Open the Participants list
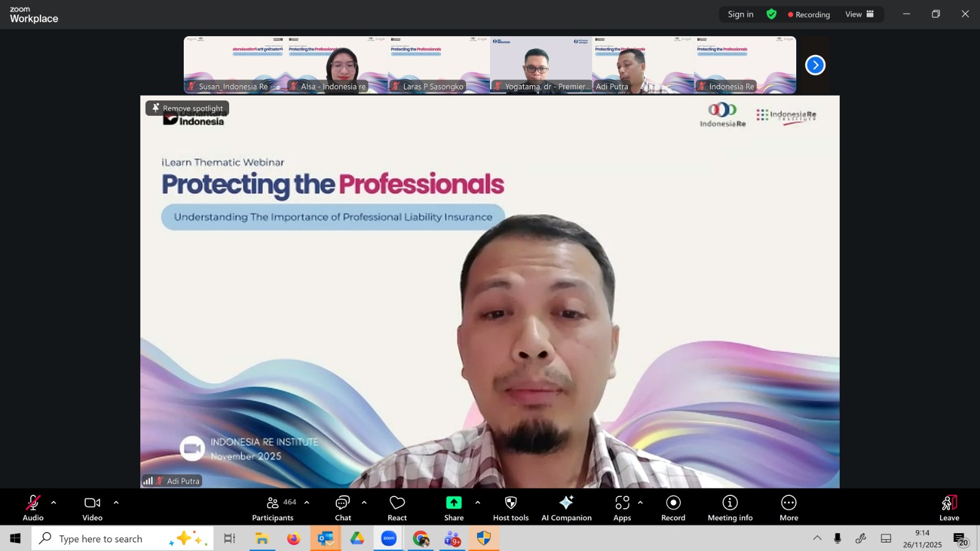 pos(273,508)
